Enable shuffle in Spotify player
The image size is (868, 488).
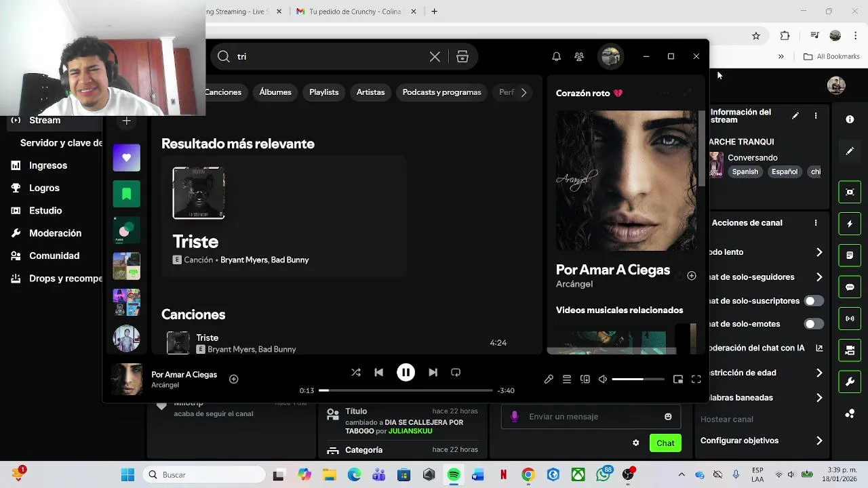click(x=356, y=372)
